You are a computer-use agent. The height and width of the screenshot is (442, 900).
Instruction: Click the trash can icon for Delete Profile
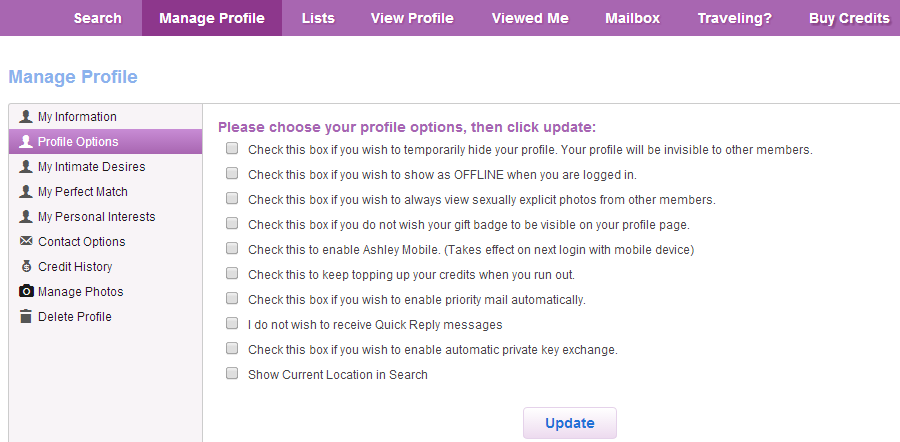click(26, 316)
